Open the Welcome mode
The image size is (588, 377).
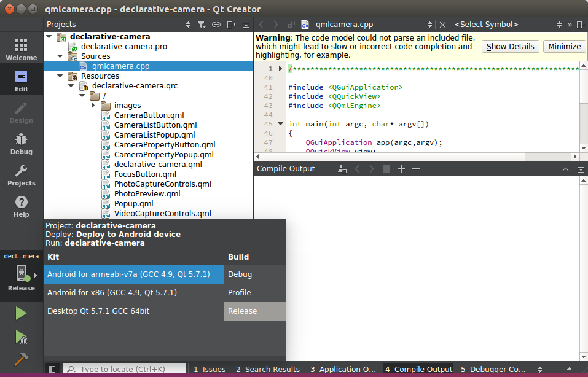21,50
